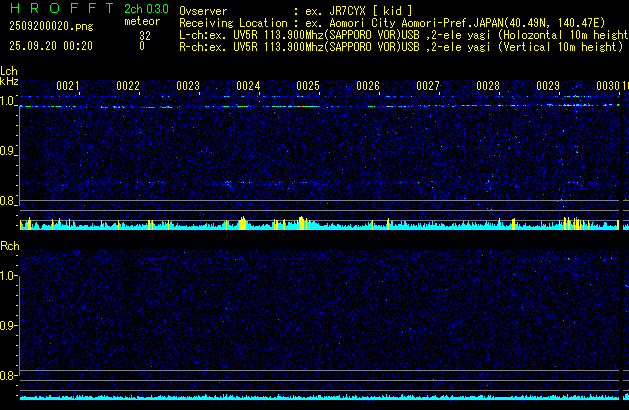Select the 0029 time marker

click(x=548, y=86)
